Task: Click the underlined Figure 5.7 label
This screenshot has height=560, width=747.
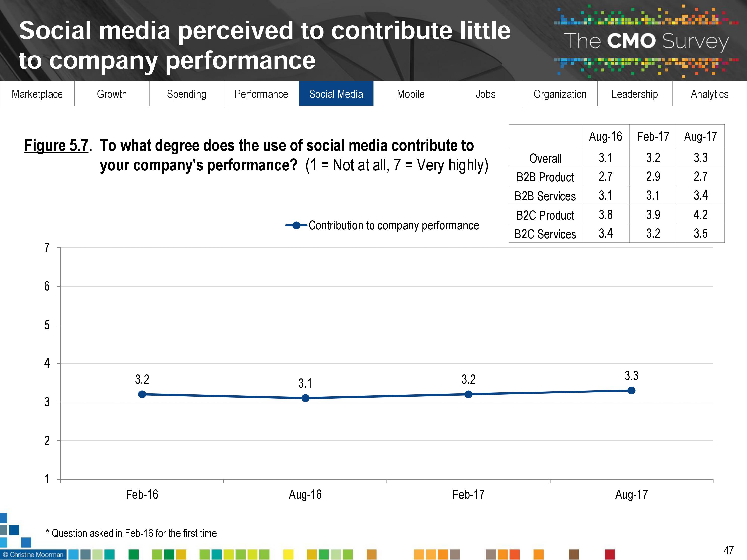Action: point(56,146)
